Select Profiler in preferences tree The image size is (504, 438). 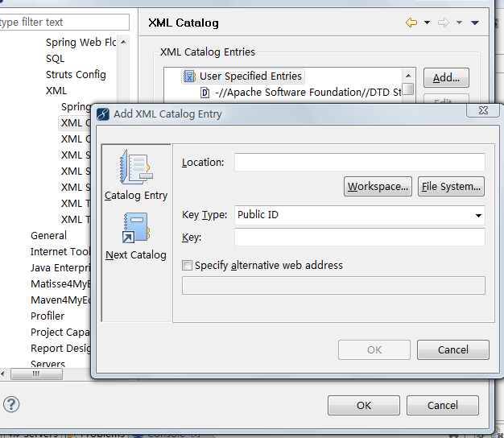click(48, 316)
